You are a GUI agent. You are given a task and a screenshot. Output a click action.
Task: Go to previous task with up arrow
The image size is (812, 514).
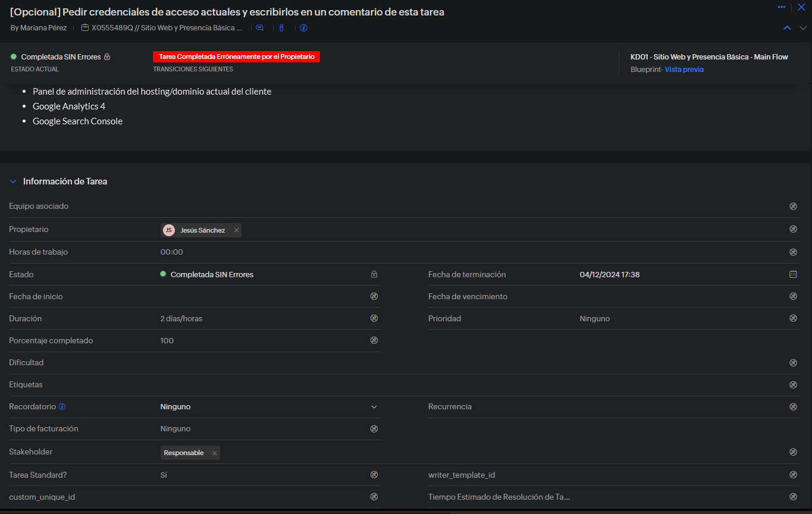pos(787,28)
